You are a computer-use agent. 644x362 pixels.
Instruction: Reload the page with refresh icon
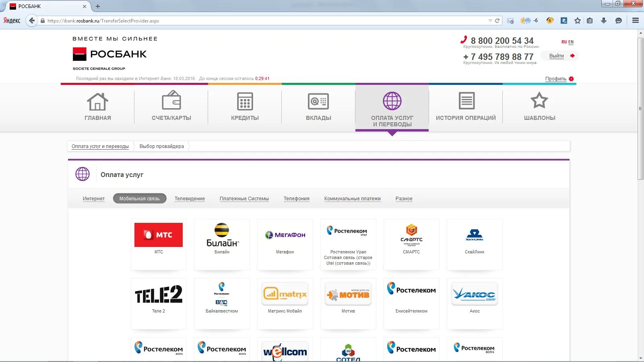point(497,21)
